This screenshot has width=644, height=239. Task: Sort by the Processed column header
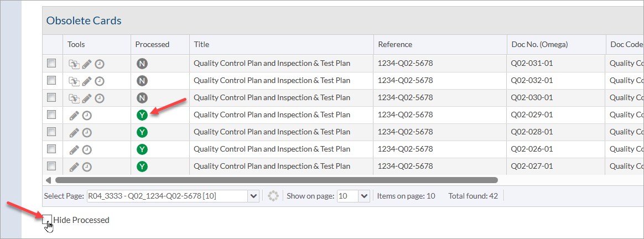[152, 44]
